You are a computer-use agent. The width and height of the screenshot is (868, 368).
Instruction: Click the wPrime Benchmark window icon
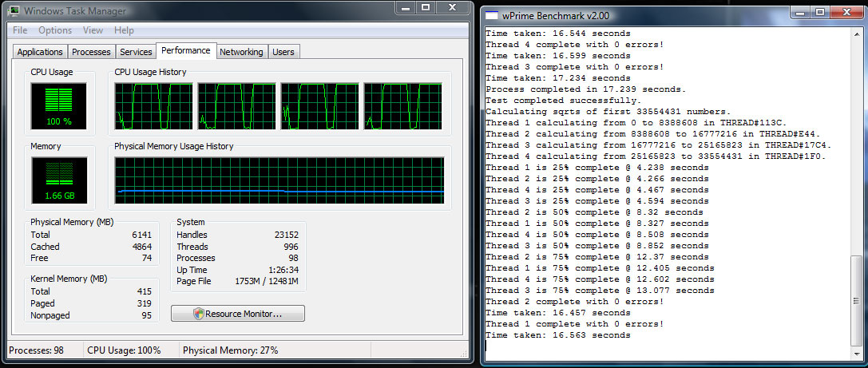[491, 15]
